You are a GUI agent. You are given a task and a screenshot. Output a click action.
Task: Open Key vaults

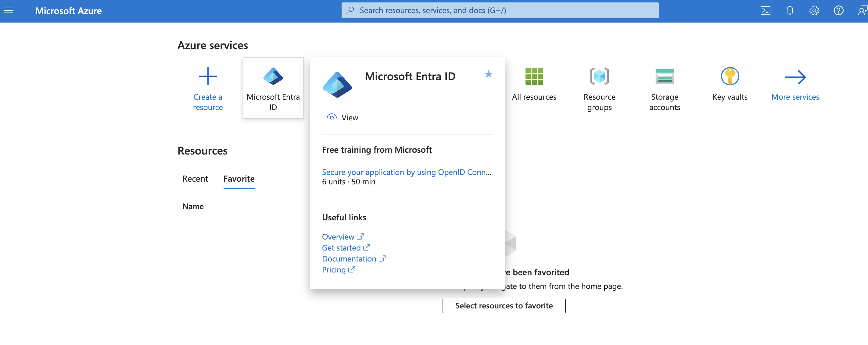[729, 84]
